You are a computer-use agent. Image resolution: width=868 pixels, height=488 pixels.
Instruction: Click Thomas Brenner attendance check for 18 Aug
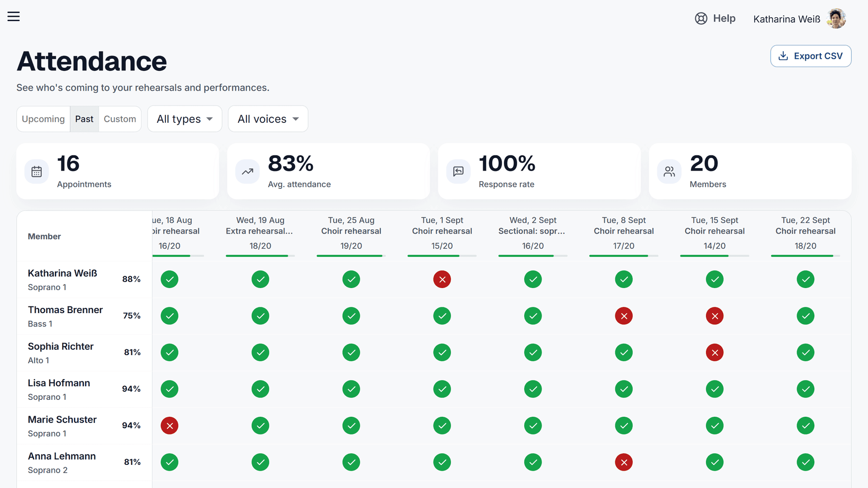pyautogui.click(x=169, y=316)
